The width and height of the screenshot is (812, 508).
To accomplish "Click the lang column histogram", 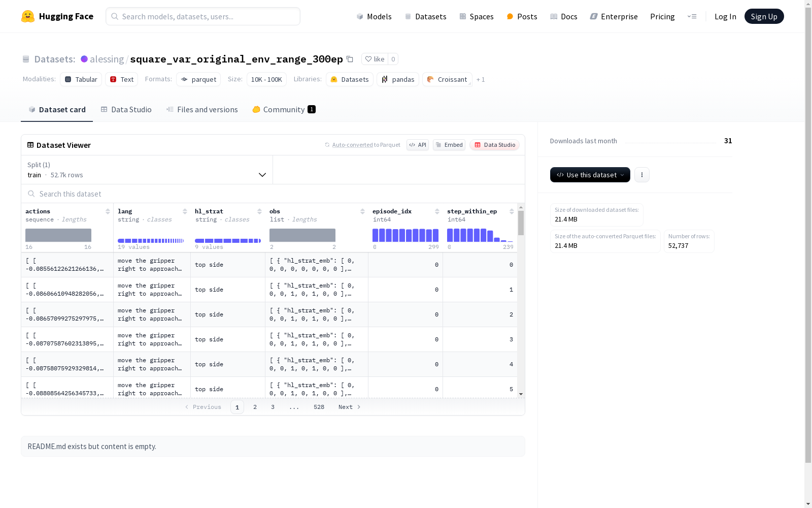I will (x=151, y=240).
